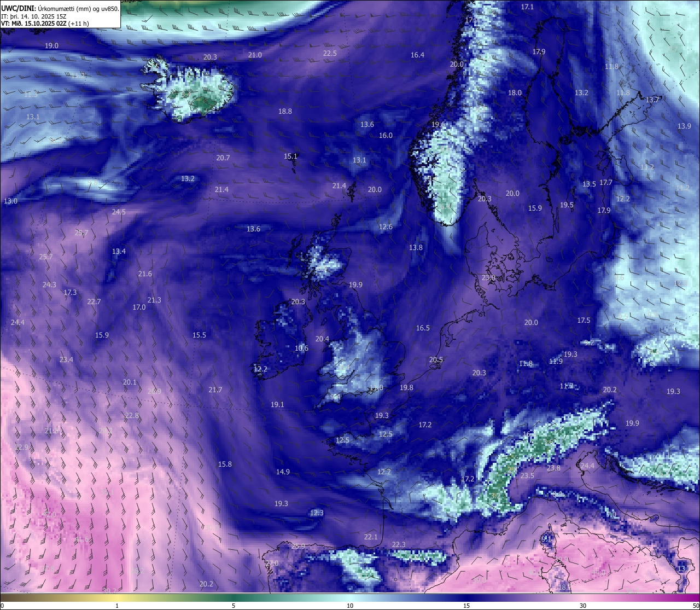Click the 19.8 value label
Screen dimensions: 700x610
[406, 388]
